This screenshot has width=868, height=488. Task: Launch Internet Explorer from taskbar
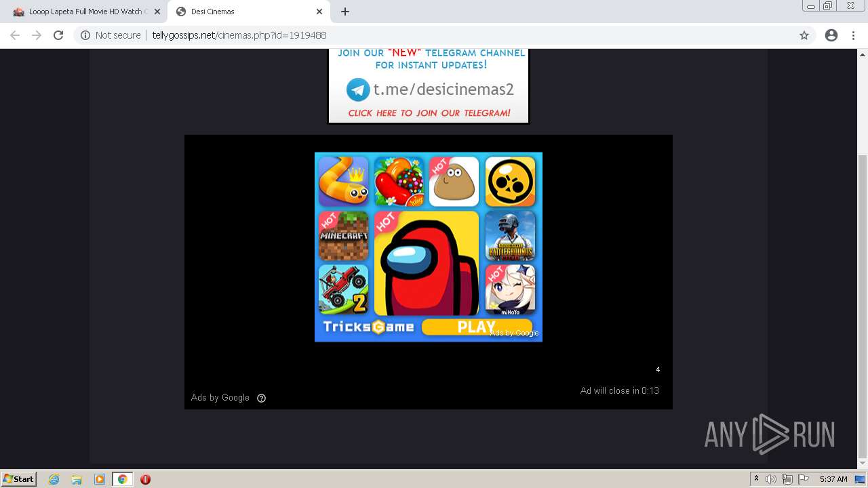point(54,479)
